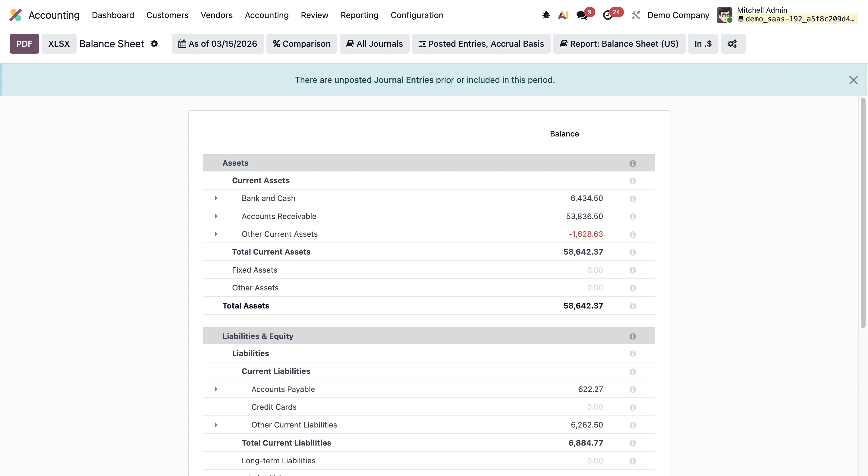Open the Configuration menu
This screenshot has height=476, width=868.
tap(417, 15)
